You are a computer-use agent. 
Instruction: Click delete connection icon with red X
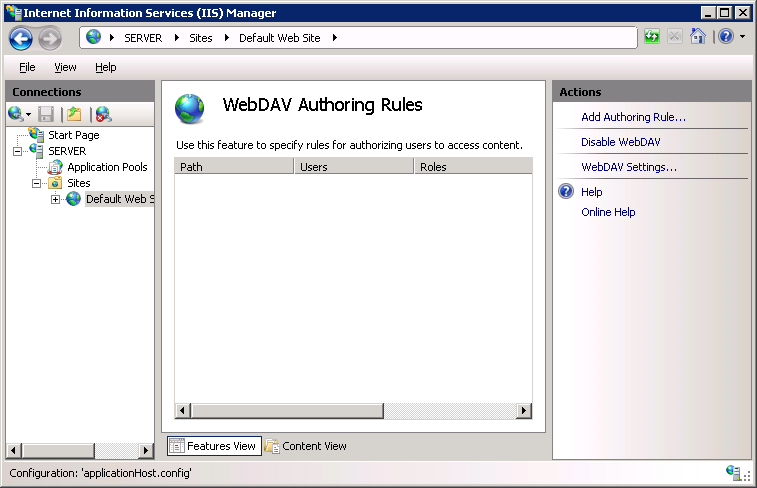pyautogui.click(x=103, y=114)
